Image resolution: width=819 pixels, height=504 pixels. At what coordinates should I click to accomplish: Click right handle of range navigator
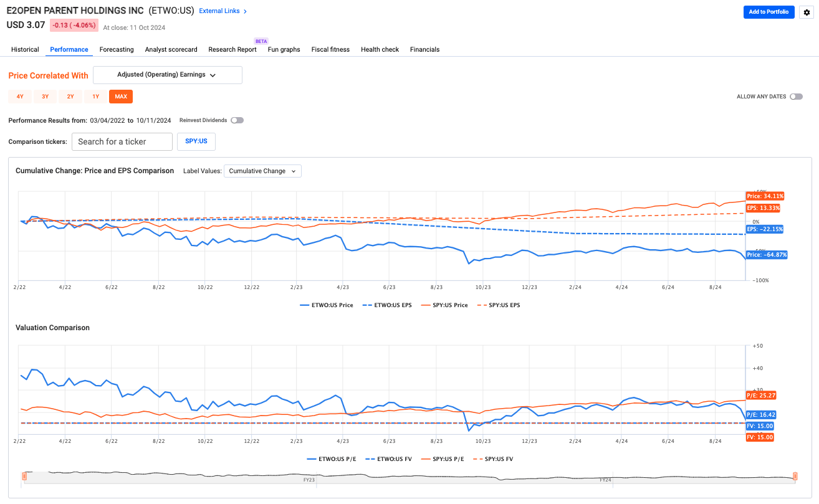click(795, 477)
